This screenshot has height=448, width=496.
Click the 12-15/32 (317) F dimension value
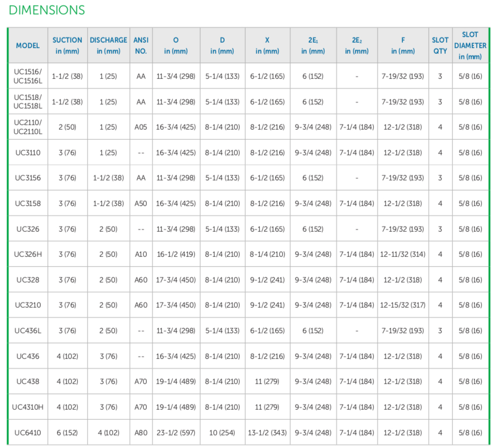point(403,305)
